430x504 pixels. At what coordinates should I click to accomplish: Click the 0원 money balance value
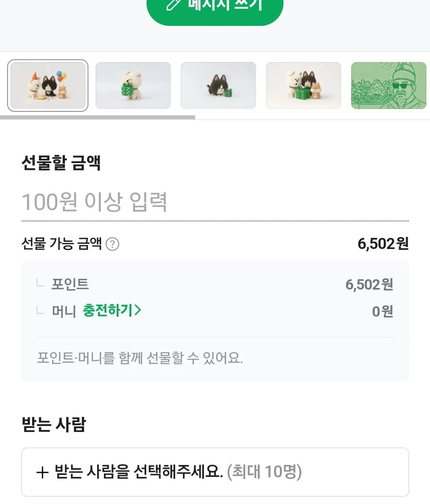coord(382,311)
